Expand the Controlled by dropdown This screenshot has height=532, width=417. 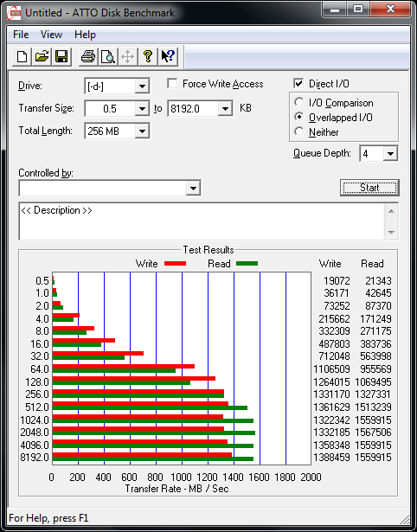point(193,188)
